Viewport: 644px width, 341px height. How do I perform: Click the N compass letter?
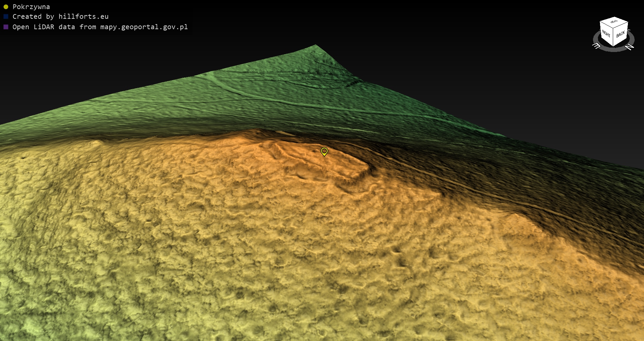[630, 47]
